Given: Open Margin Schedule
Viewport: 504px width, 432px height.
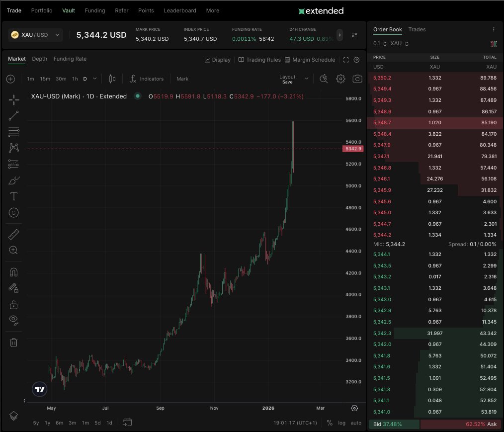Looking at the screenshot, I should [310, 60].
